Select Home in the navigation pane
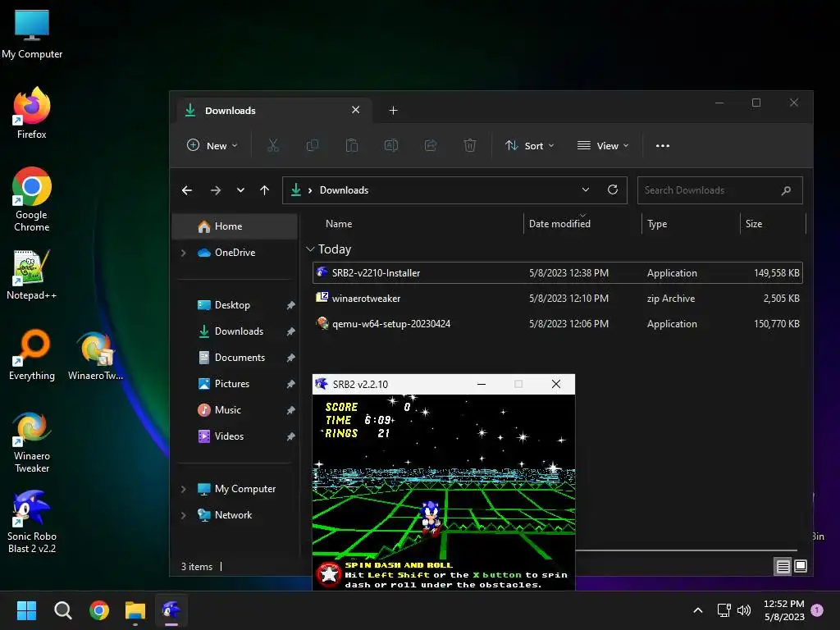Viewport: 840px width, 630px height. [235, 226]
